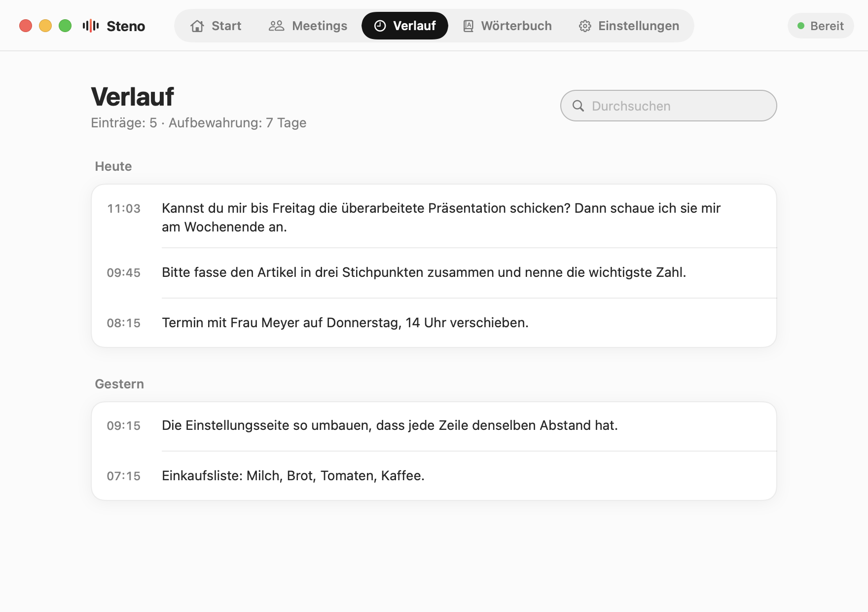Click the Heute section header

pos(113,166)
